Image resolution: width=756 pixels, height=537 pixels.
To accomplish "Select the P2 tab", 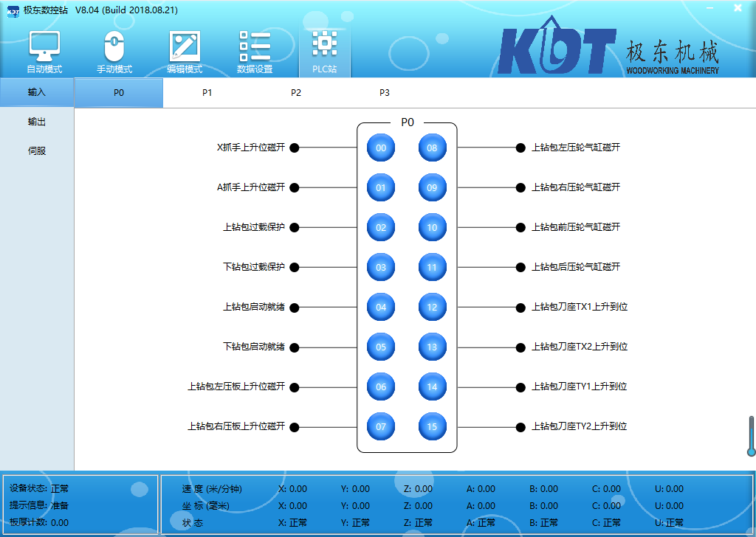I will click(296, 93).
